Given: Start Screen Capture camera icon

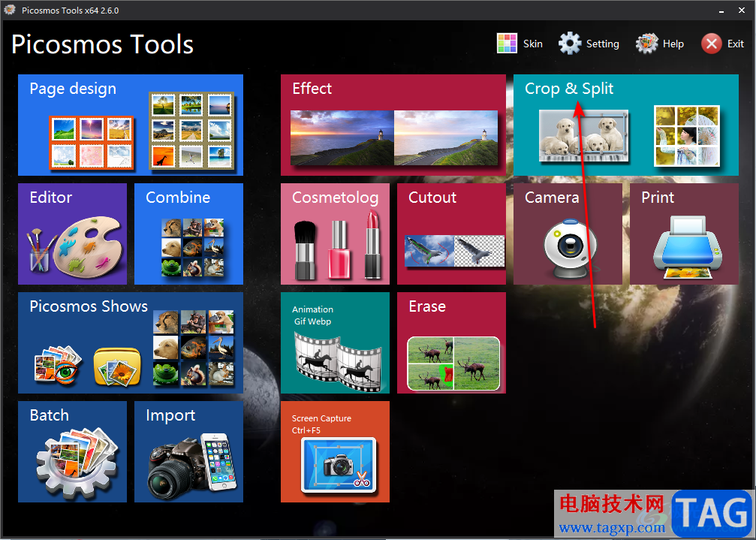Looking at the screenshot, I should click(339, 466).
